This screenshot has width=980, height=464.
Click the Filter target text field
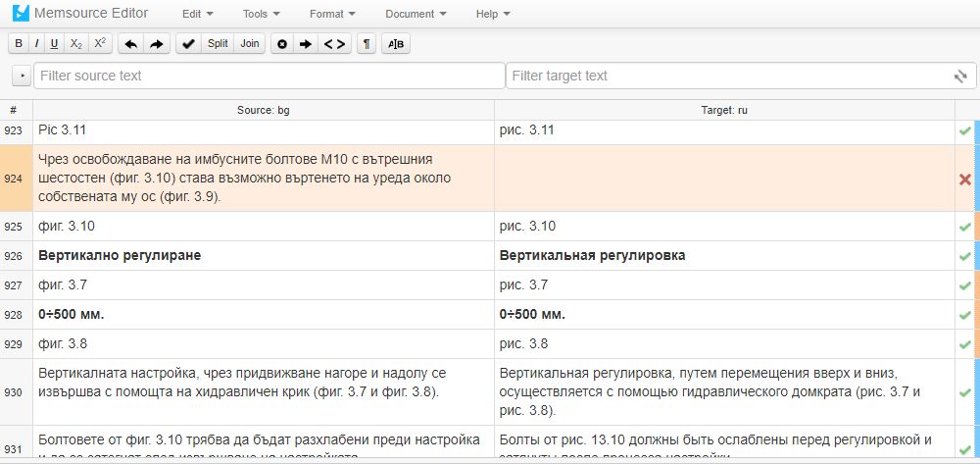(725, 77)
